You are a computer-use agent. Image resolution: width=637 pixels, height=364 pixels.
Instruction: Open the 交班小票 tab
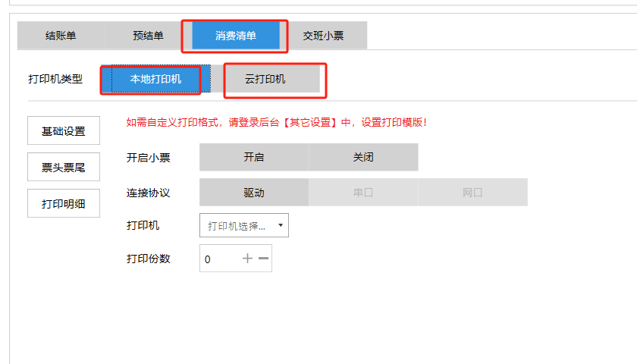pos(323,36)
